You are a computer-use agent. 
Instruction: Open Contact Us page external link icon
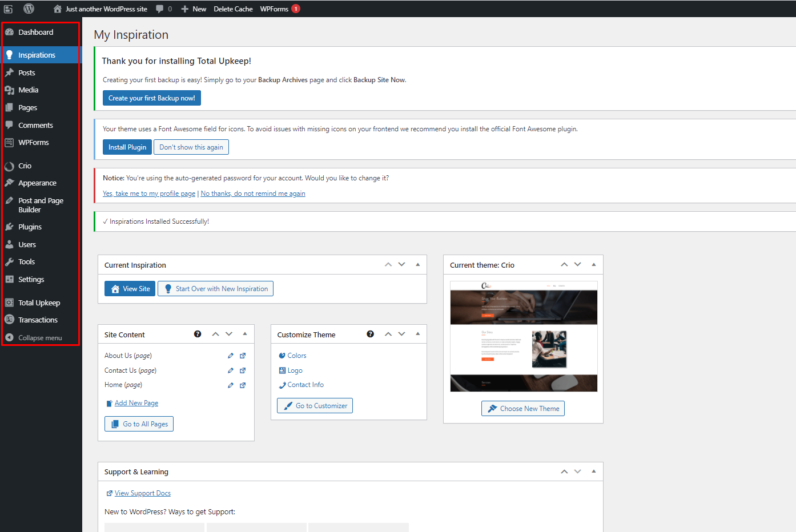[243, 370]
